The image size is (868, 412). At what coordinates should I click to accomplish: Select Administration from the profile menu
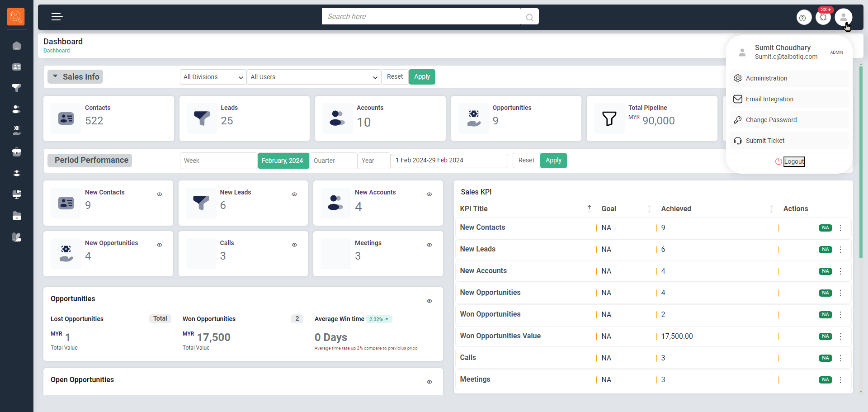766,78
